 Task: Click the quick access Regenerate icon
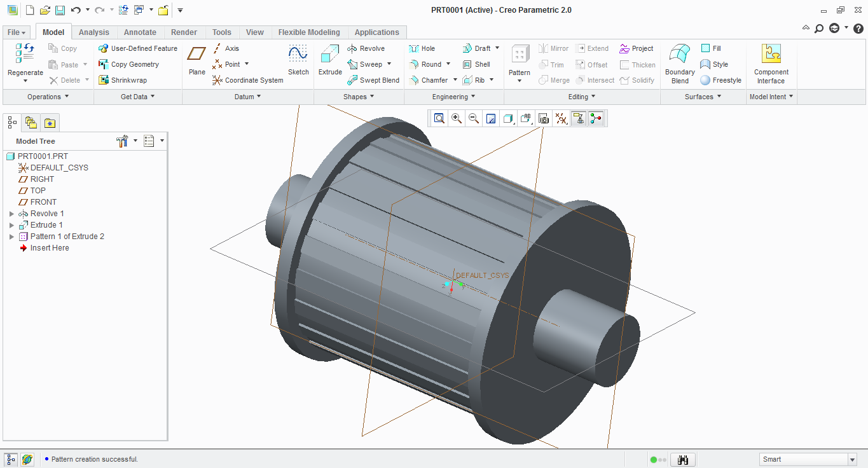click(123, 10)
